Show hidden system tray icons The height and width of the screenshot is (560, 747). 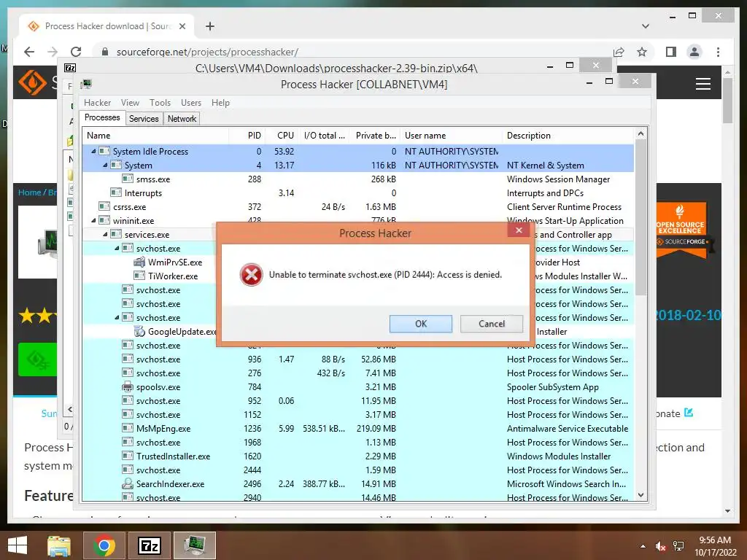(x=643, y=546)
